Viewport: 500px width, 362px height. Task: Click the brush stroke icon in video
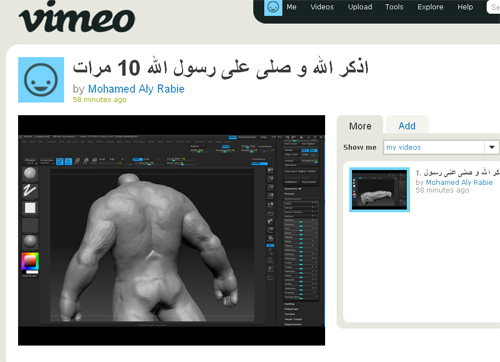30,191
